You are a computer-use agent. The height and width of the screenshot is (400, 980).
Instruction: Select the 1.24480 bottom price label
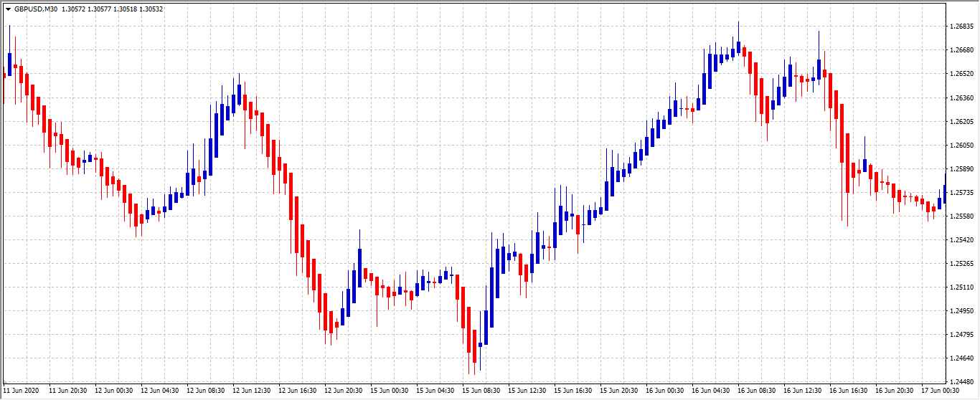click(960, 381)
